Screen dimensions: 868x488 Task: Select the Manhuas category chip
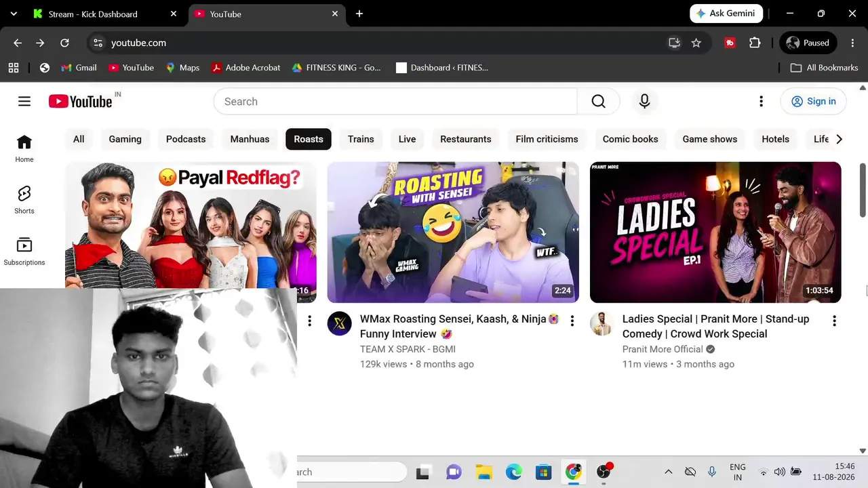point(250,139)
